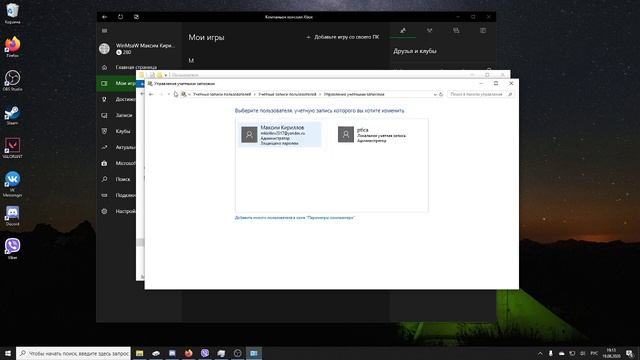
Task: Click the РУС language indicator
Action: [x=594, y=353]
